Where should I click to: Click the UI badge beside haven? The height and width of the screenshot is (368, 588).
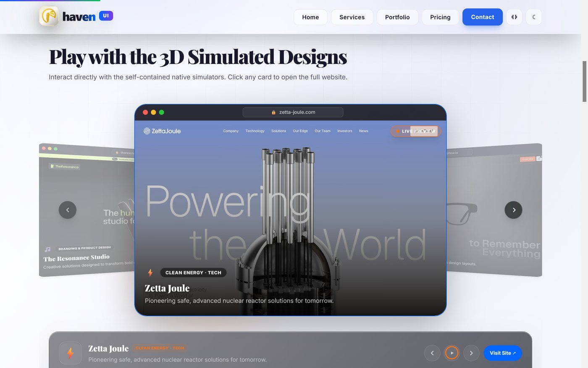coord(106,16)
